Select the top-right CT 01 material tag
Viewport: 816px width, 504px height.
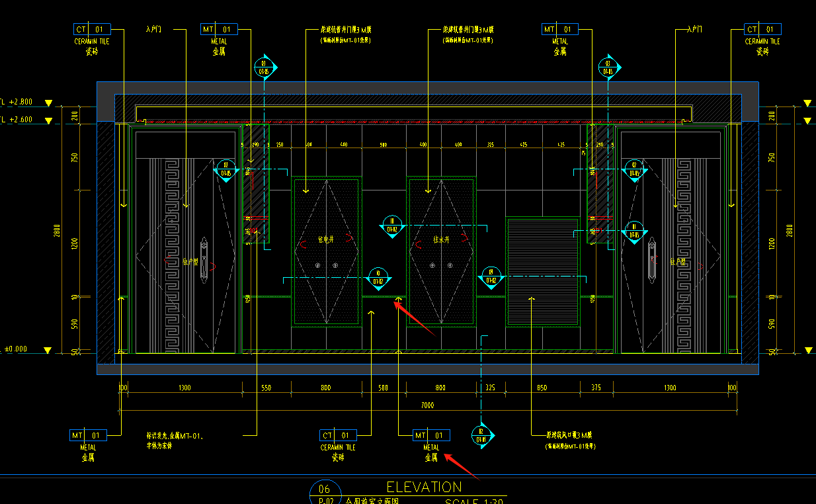[762, 30]
